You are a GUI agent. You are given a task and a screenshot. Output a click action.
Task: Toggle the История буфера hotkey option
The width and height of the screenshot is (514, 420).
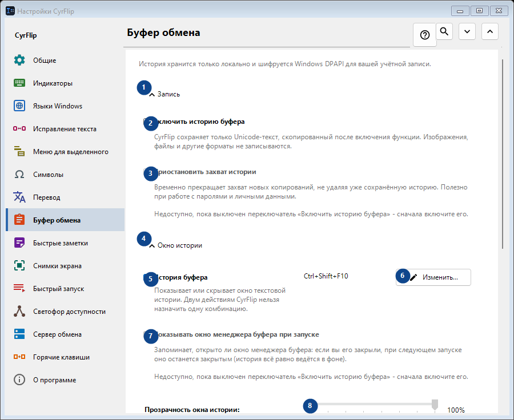tap(176, 277)
